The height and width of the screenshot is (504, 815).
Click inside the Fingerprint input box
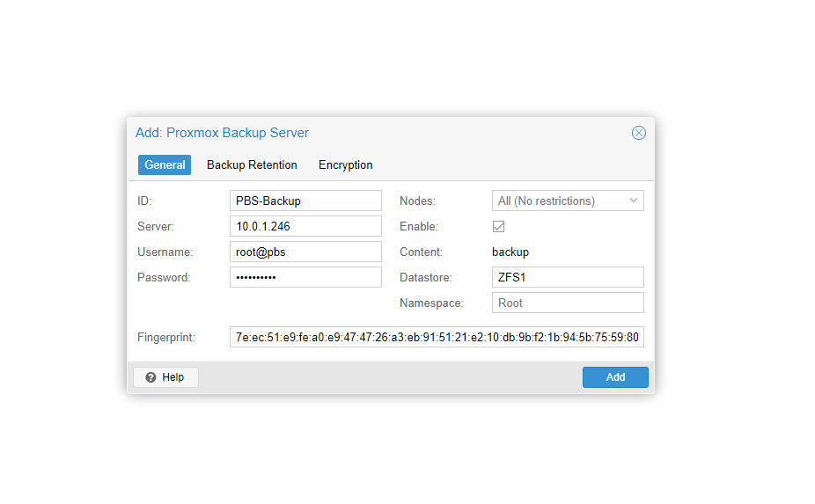pyautogui.click(x=437, y=338)
